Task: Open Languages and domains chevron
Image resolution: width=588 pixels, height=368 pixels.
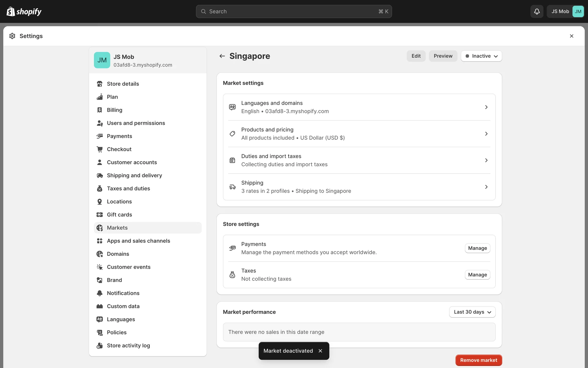Action: point(486,107)
